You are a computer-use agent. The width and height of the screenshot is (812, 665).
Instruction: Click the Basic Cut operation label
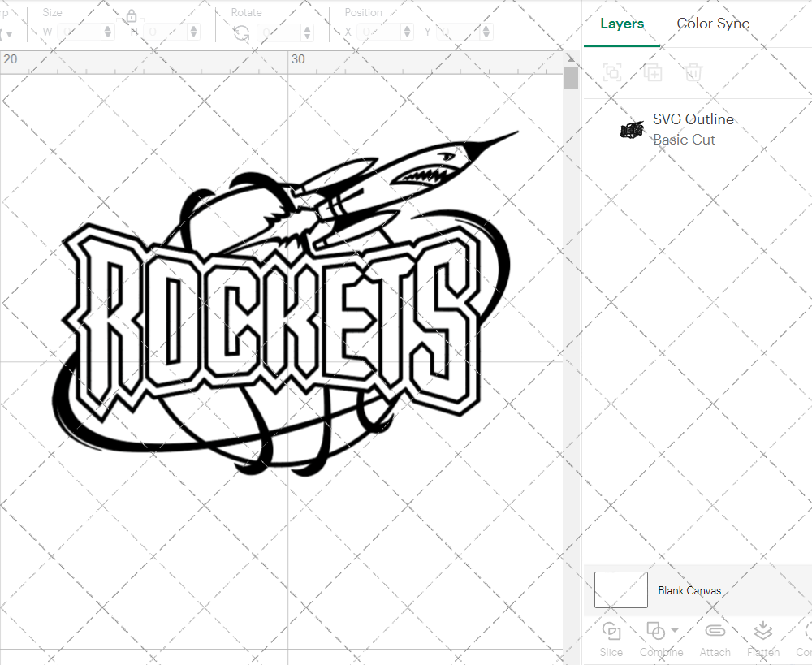685,140
